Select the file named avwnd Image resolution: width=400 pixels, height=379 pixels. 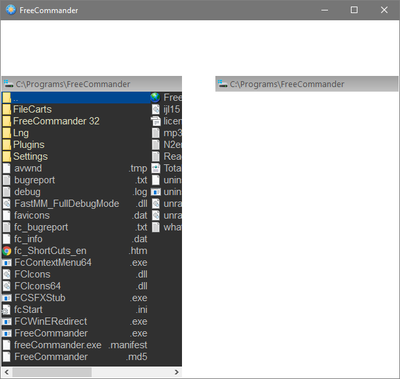[28, 168]
